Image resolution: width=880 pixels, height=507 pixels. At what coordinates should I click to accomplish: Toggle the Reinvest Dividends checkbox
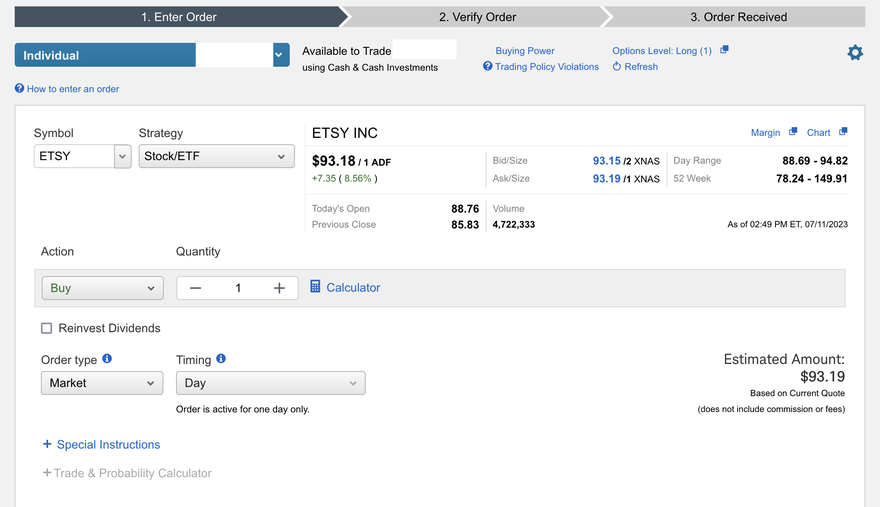coord(47,328)
